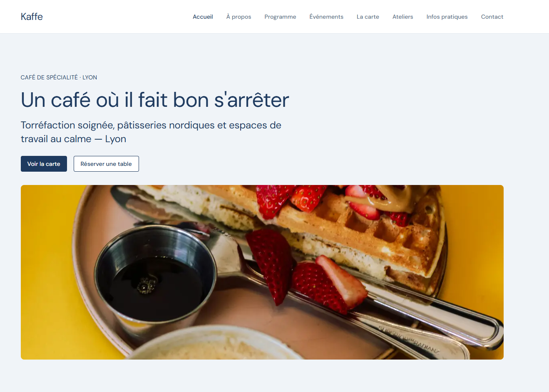The width and height of the screenshot is (549, 392).
Task: Open the Programme nav link
Action: (280, 17)
